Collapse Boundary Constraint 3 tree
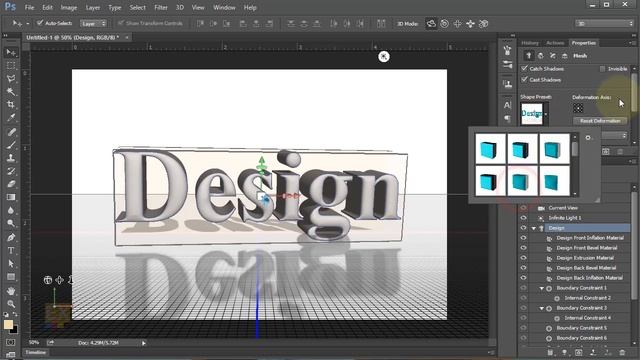Screen dimensions: 640x360 tap(542, 308)
